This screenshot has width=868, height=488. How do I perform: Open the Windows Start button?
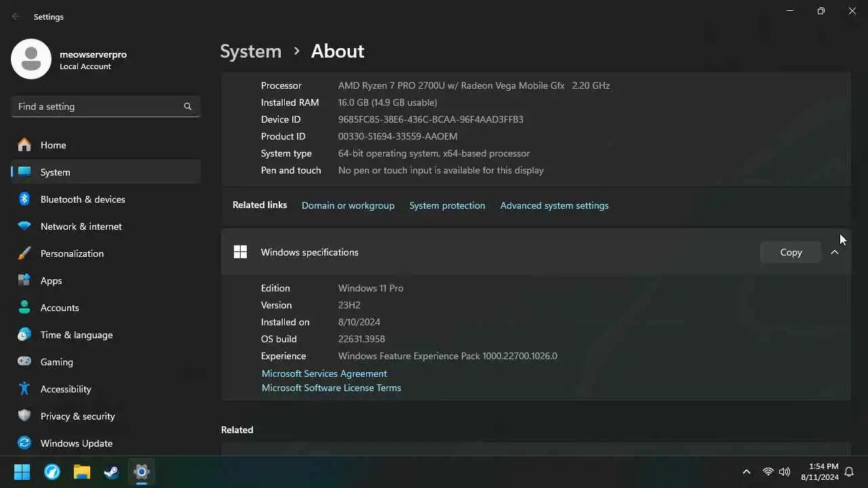[x=22, y=472]
